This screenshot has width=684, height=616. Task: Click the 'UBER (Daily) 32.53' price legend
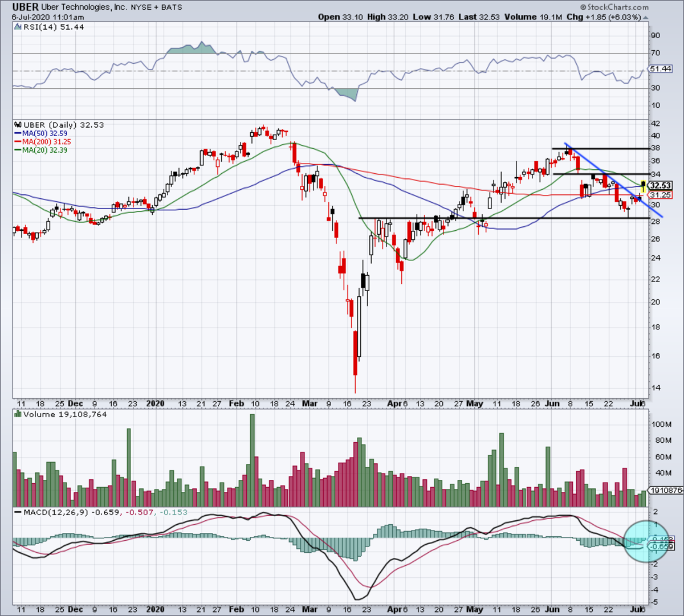click(59, 125)
